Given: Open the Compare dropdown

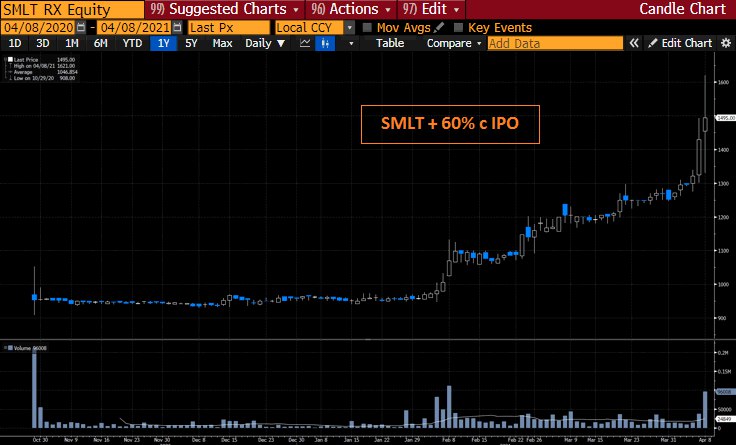Looking at the screenshot, I should tap(454, 43).
